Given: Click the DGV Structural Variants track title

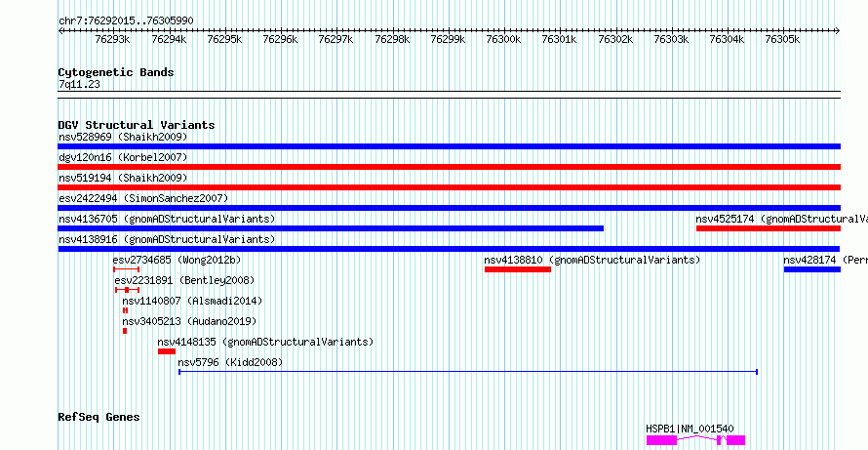Looking at the screenshot, I should [137, 125].
